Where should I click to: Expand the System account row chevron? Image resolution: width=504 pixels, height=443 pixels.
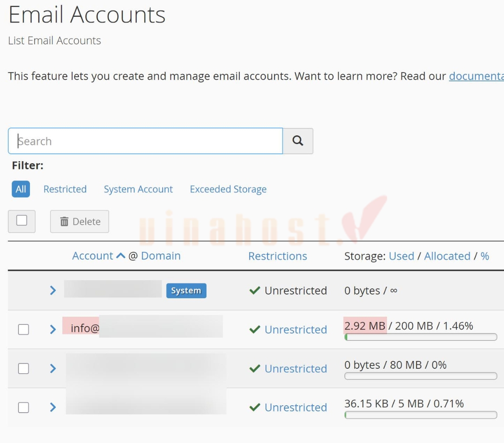(53, 291)
